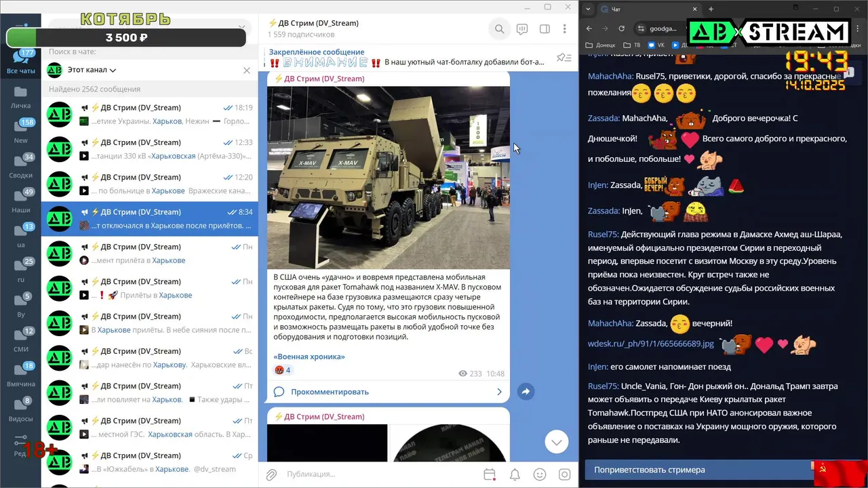Select result 'отключался в Харькове после прилётов'

click(x=150, y=219)
